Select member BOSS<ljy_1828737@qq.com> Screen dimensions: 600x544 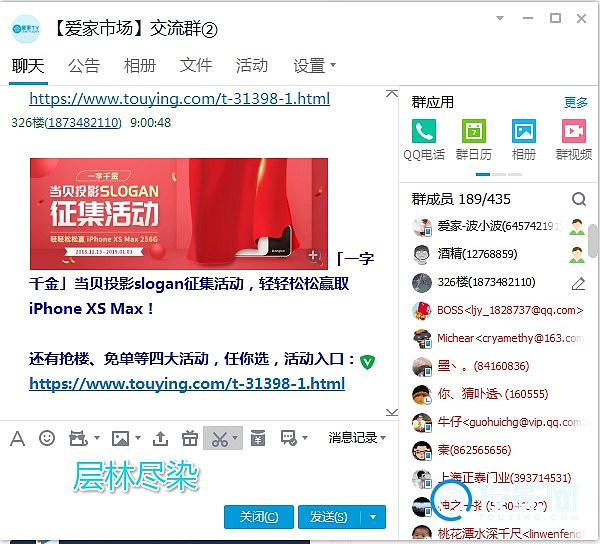tap(498, 310)
